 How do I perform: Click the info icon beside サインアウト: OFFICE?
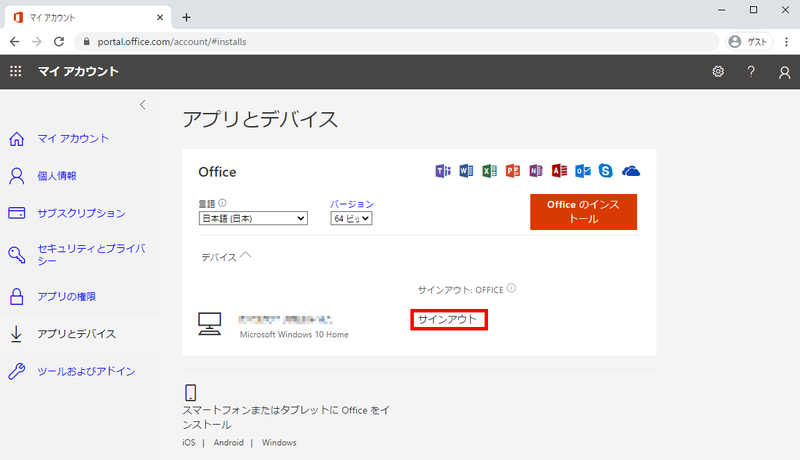(x=511, y=288)
